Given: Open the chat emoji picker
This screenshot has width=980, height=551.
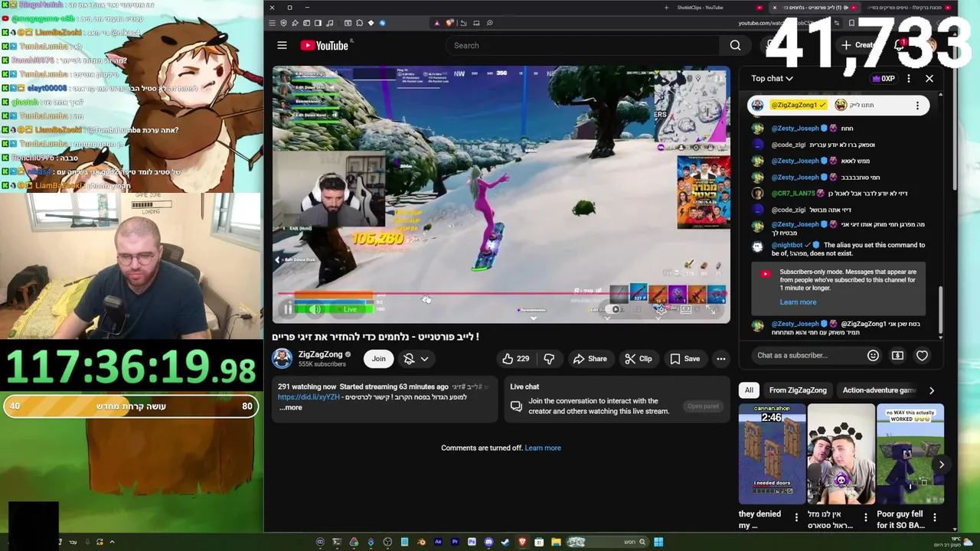Looking at the screenshot, I should coord(873,355).
